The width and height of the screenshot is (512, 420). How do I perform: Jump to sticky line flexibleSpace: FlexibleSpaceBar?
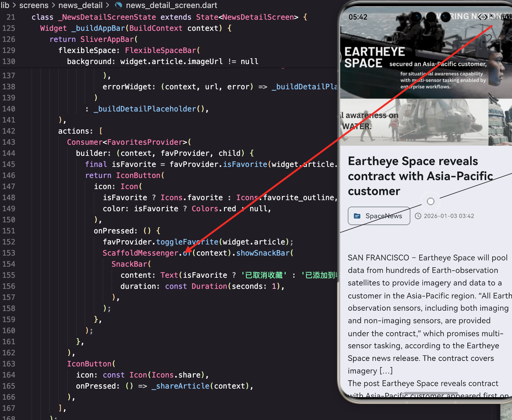129,50
